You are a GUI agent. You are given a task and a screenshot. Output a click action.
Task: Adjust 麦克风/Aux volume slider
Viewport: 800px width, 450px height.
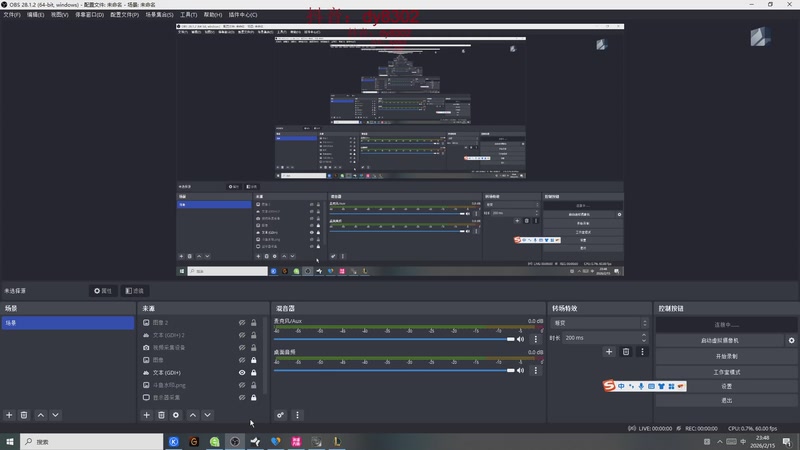(394, 339)
